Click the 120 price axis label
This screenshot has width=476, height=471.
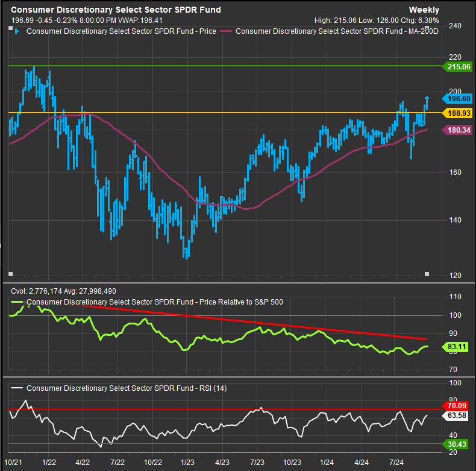click(455, 276)
